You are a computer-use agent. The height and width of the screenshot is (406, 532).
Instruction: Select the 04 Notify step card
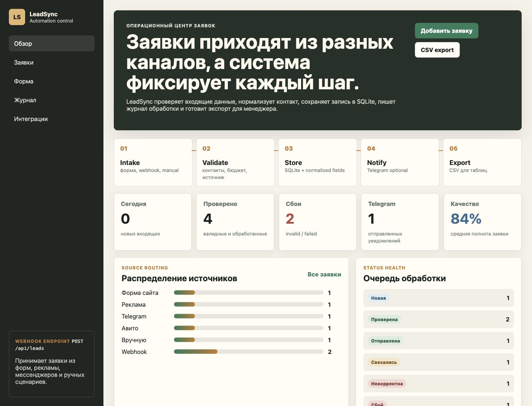pos(400,162)
